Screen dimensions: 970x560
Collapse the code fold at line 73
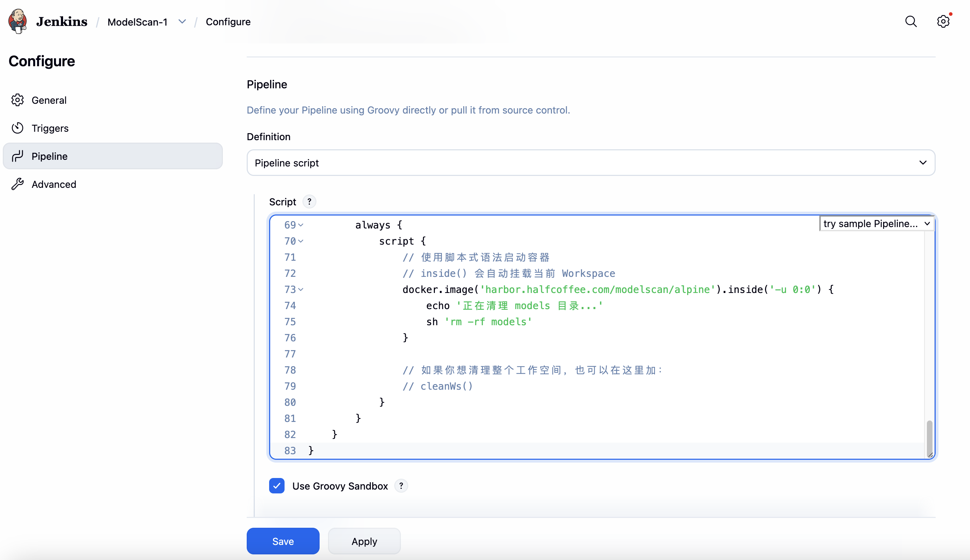tap(301, 289)
